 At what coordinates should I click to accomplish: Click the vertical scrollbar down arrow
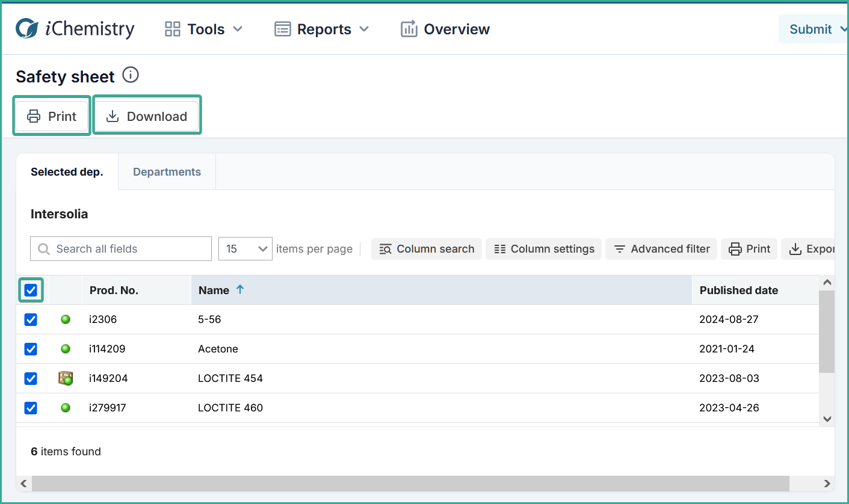pyautogui.click(x=827, y=419)
